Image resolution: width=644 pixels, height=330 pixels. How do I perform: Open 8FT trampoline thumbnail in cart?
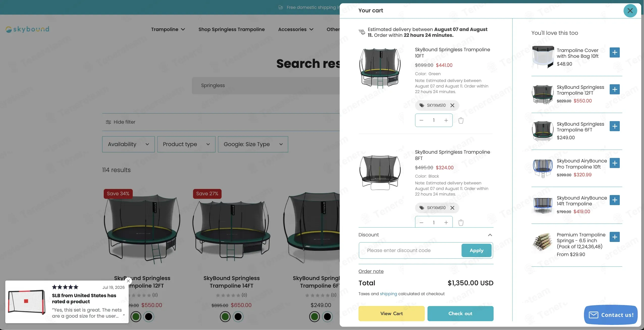[380, 173]
